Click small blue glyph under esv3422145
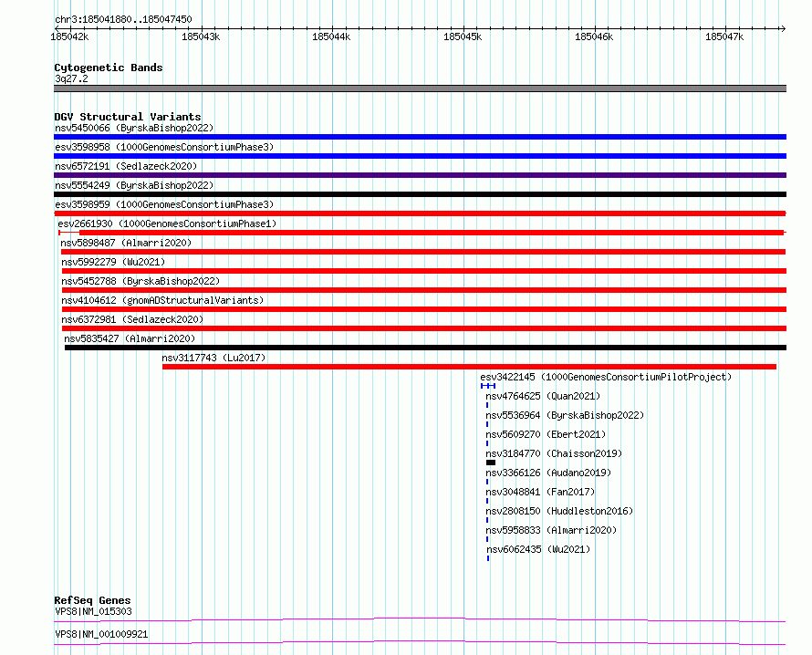The width and height of the screenshot is (812, 655). (488, 386)
